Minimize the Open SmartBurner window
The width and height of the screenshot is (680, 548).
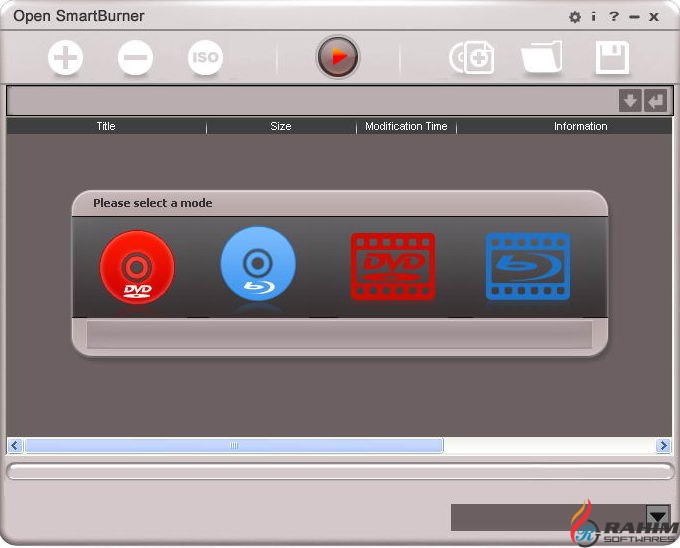click(x=634, y=17)
